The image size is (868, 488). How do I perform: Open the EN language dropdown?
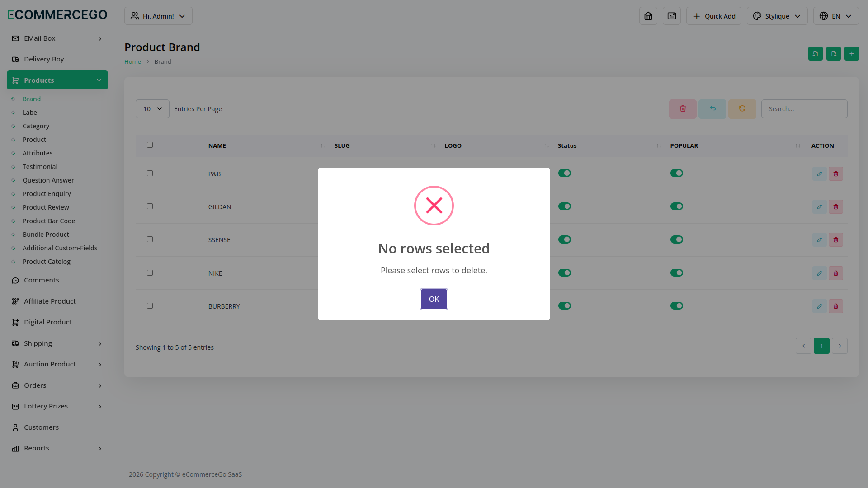click(x=835, y=16)
